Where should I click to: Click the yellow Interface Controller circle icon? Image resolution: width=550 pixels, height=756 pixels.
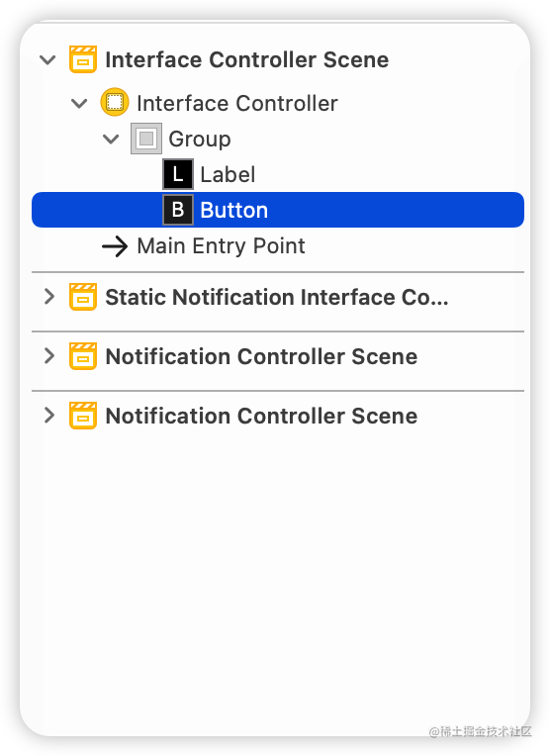coord(115,102)
